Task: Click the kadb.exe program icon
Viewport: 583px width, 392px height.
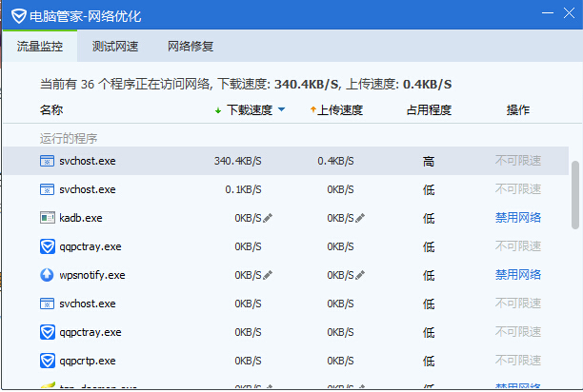Action: [48, 218]
